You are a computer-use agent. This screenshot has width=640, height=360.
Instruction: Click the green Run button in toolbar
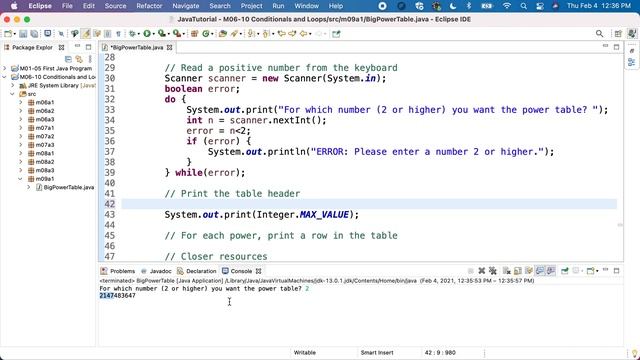click(x=147, y=34)
